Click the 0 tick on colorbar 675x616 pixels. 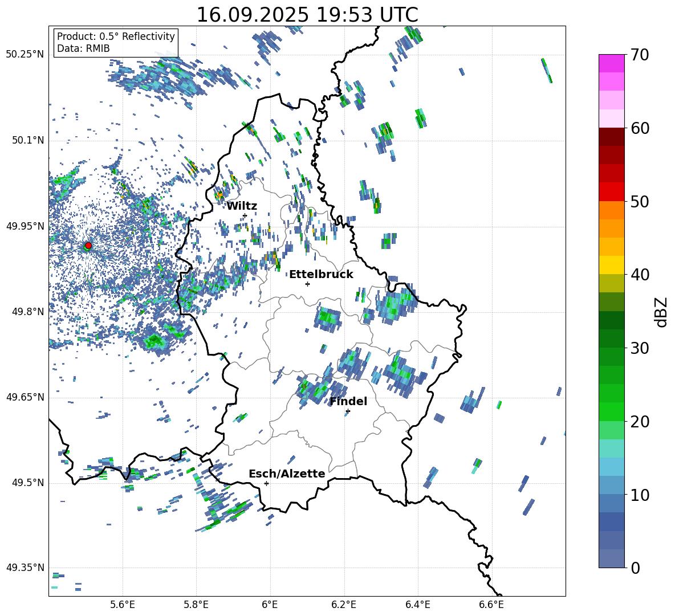pos(635,568)
